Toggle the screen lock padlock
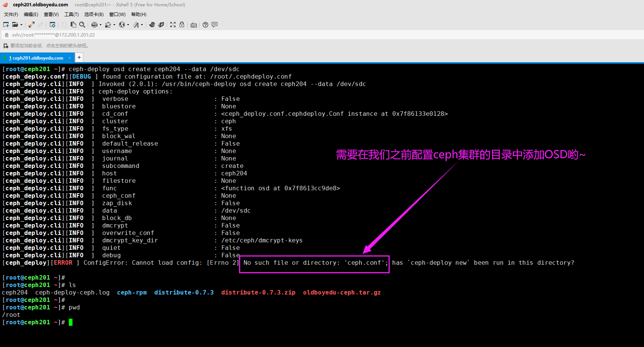Screen dimensions: 644x347 [x=182, y=25]
